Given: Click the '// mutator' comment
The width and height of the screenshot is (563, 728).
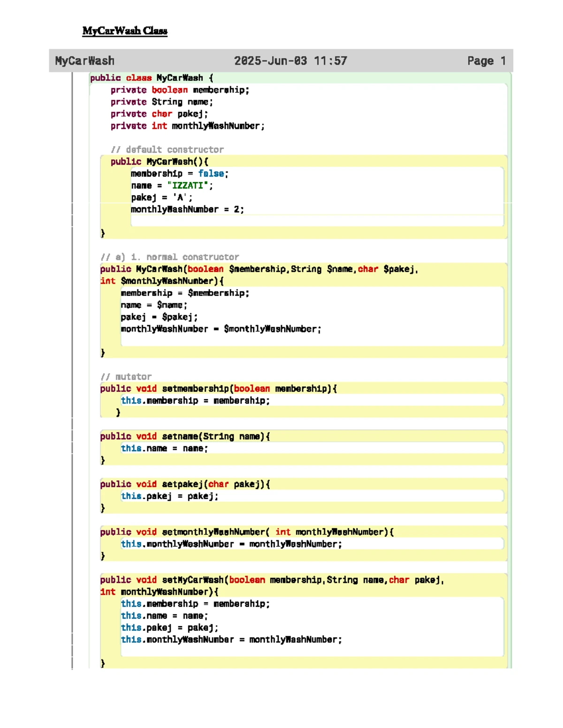Looking at the screenshot, I should click(126, 377).
